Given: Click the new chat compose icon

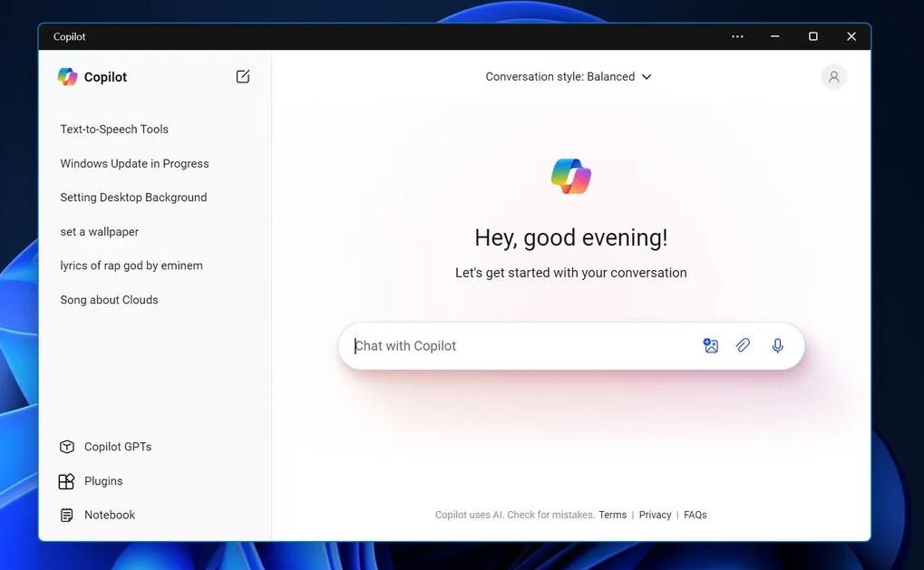Looking at the screenshot, I should click(243, 77).
